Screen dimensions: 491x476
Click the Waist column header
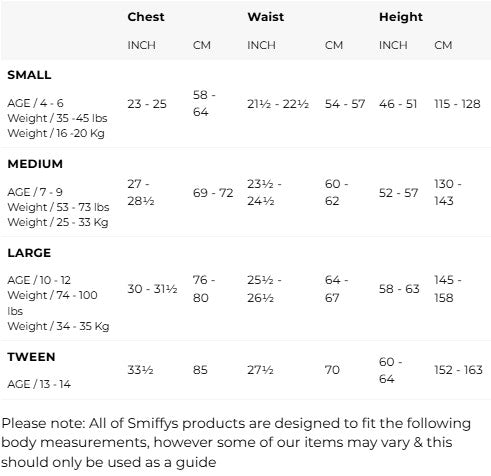coord(266,17)
